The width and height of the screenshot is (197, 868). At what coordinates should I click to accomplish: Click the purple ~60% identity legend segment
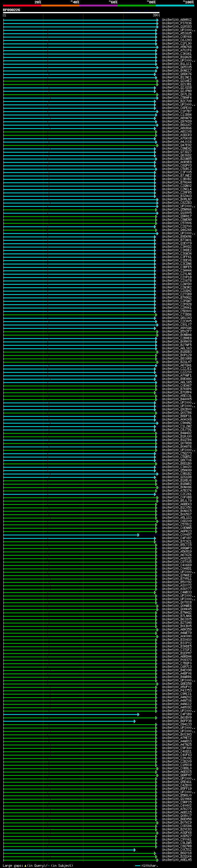pyautogui.click(x=99, y=6)
